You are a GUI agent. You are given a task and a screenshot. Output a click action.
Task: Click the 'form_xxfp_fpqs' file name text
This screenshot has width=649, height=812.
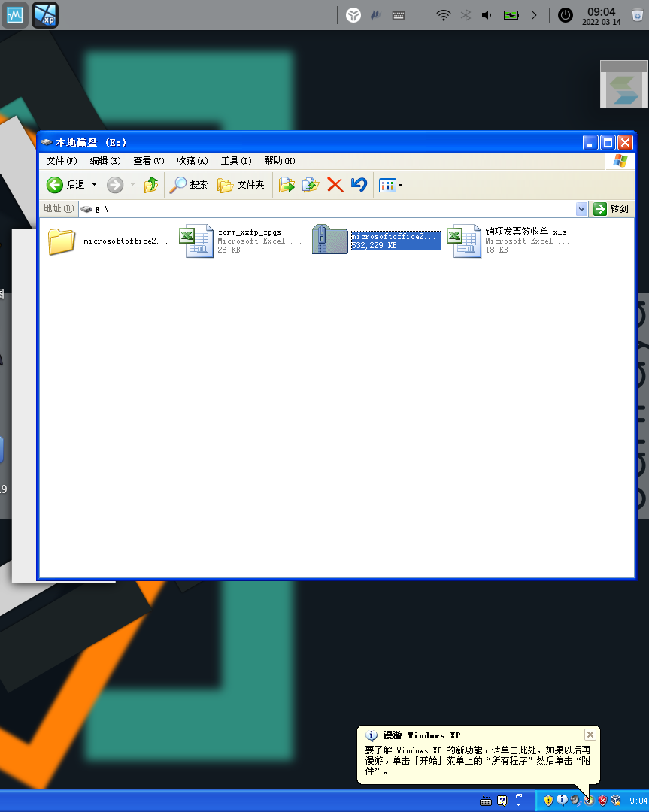(x=250, y=232)
